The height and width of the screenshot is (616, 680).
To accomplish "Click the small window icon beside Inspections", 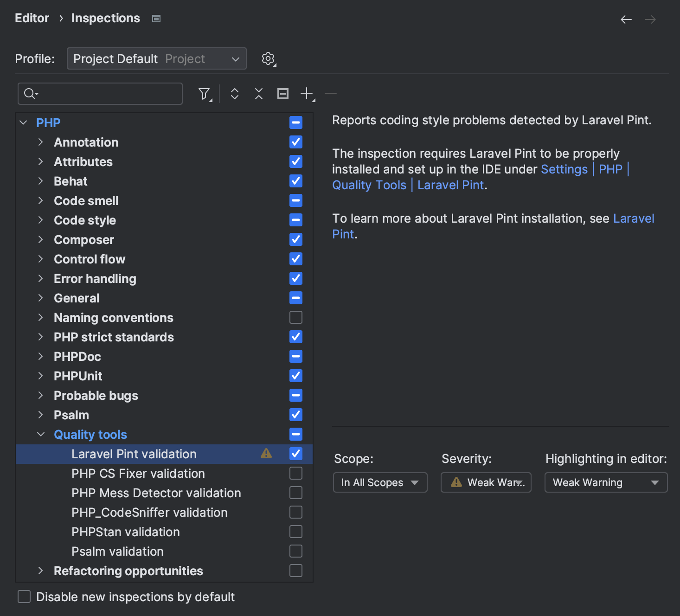I will [156, 19].
